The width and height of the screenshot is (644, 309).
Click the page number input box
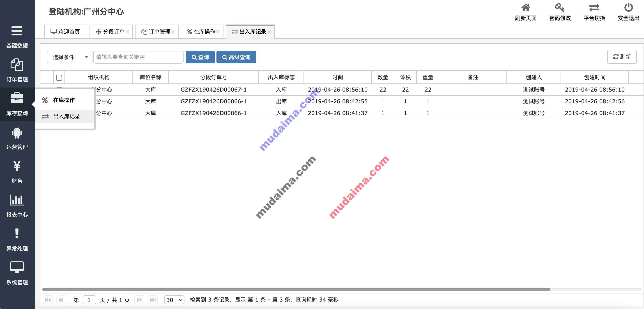pos(89,300)
